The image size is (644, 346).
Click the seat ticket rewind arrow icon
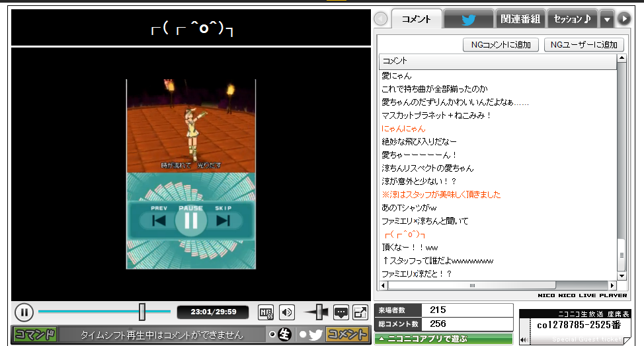pos(524,339)
